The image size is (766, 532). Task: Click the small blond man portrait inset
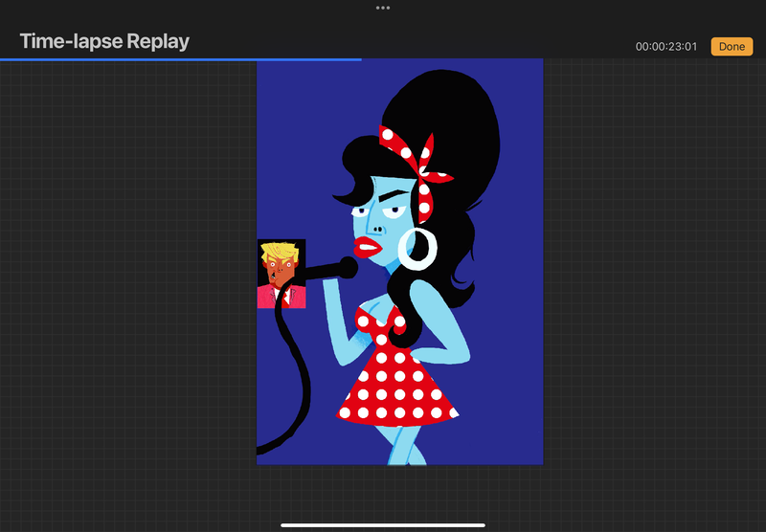coord(281,274)
